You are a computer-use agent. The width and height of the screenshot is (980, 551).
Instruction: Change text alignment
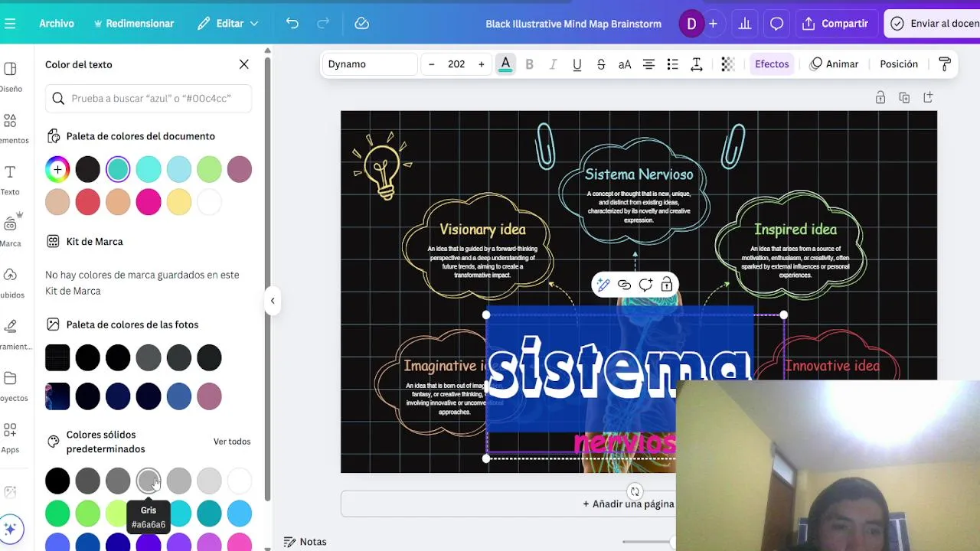tap(648, 64)
